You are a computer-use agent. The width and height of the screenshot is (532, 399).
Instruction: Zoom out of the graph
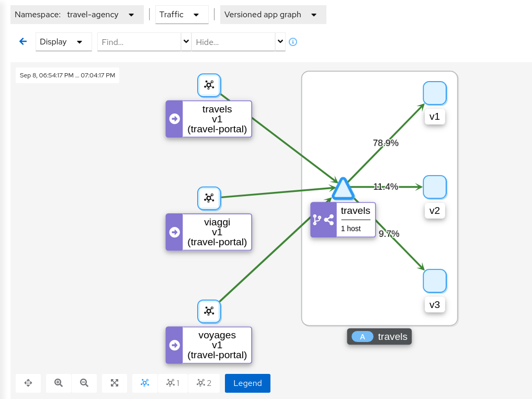pyautogui.click(x=84, y=383)
